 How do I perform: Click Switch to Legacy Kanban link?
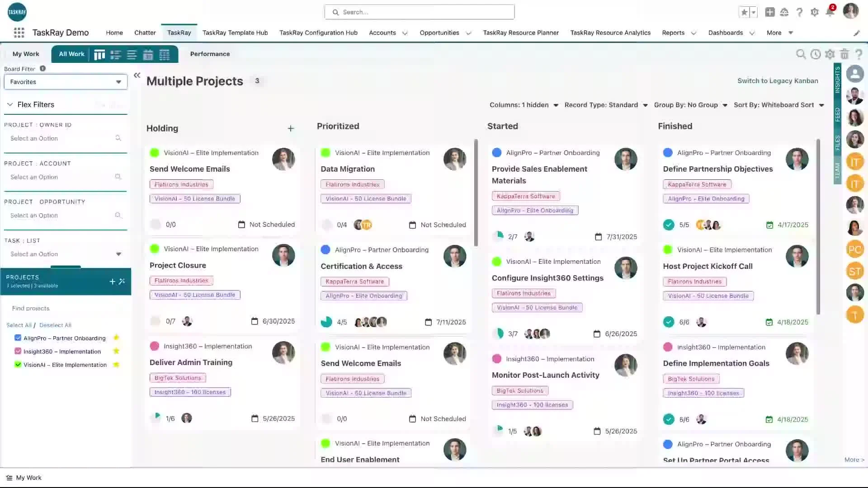pyautogui.click(x=778, y=81)
